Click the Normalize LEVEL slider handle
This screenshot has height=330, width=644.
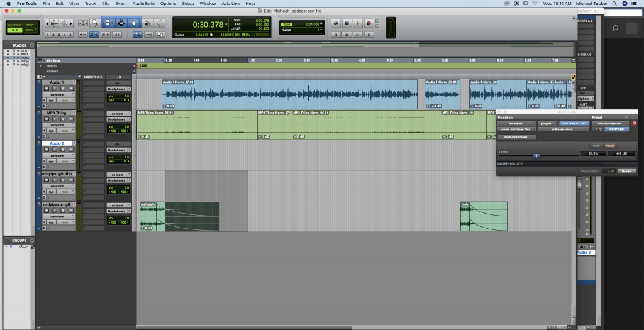(x=536, y=155)
